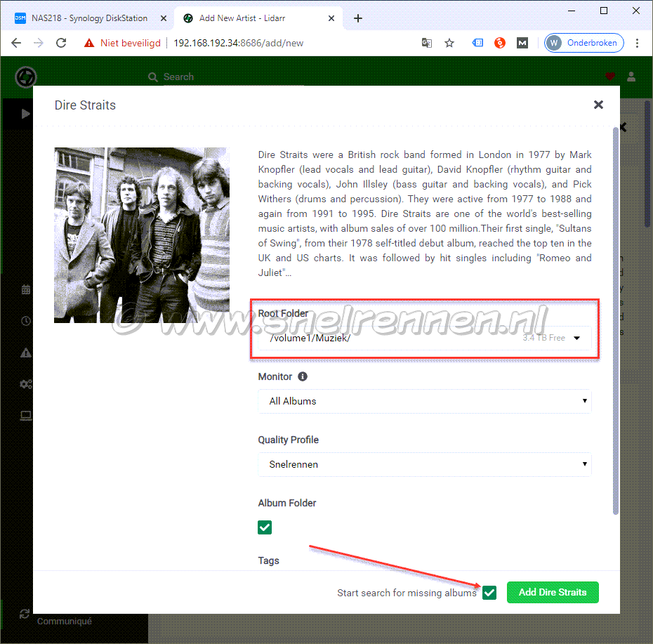
Task: Open the Quality Profile Snelrennen dropdown
Action: tap(425, 464)
